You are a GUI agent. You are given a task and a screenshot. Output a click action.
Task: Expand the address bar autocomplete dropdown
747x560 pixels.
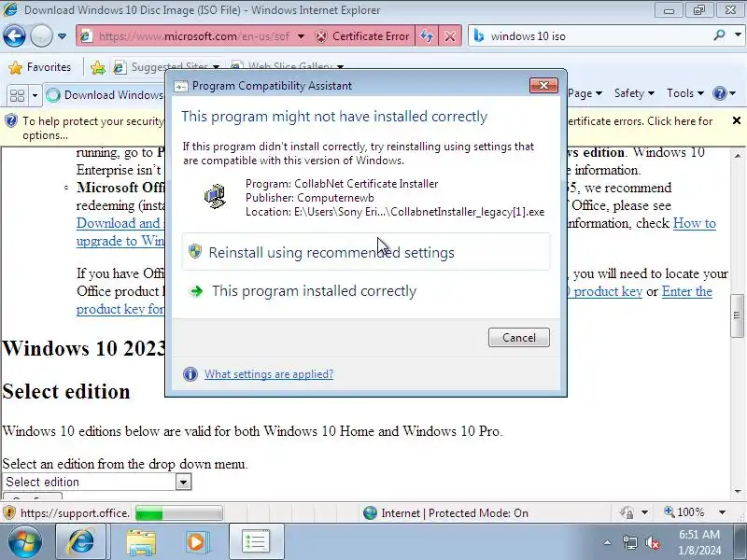pyautogui.click(x=301, y=36)
